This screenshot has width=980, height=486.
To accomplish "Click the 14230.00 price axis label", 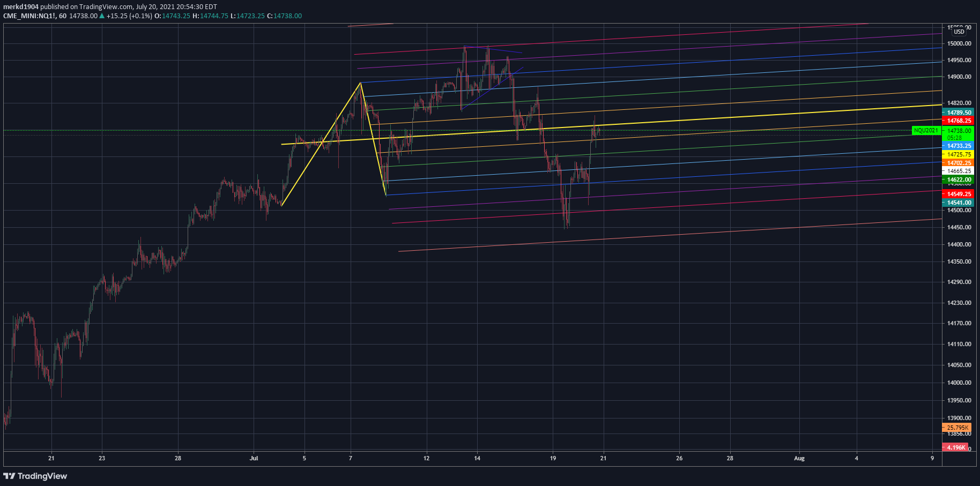I will [959, 303].
